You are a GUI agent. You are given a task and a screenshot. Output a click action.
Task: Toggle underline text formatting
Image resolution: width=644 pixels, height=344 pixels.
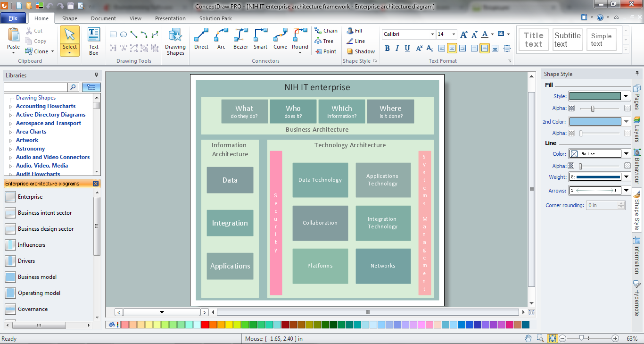[407, 48]
